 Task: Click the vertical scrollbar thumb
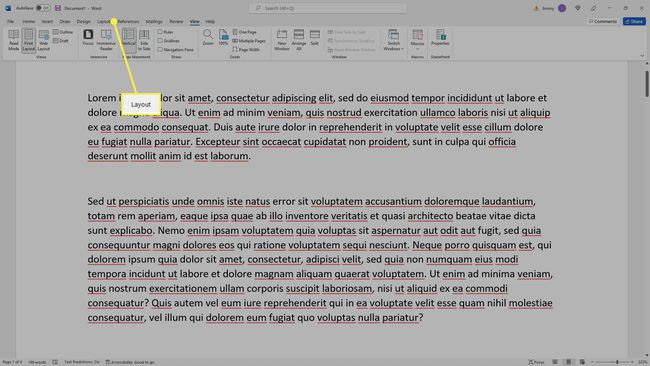tap(646, 84)
